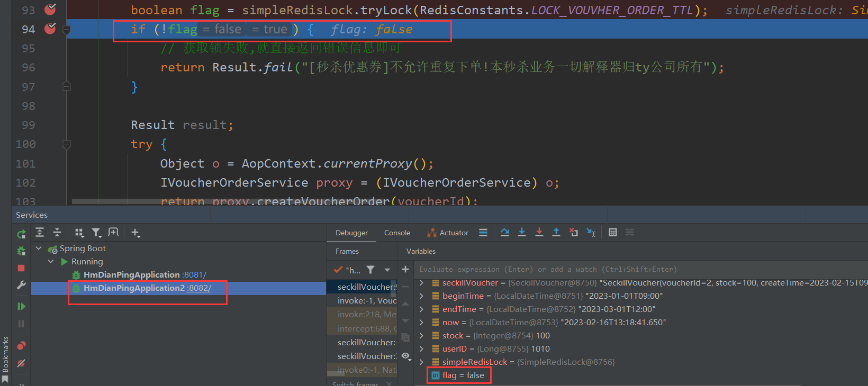Open the thread selector dropdown arrow in Frames

pos(387,270)
